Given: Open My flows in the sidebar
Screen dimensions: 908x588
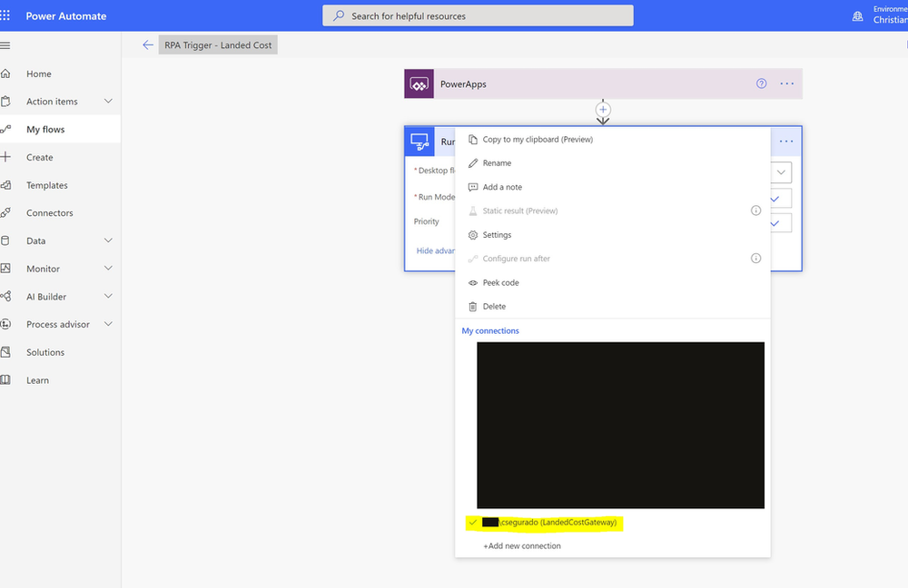Looking at the screenshot, I should pyautogui.click(x=60, y=129).
